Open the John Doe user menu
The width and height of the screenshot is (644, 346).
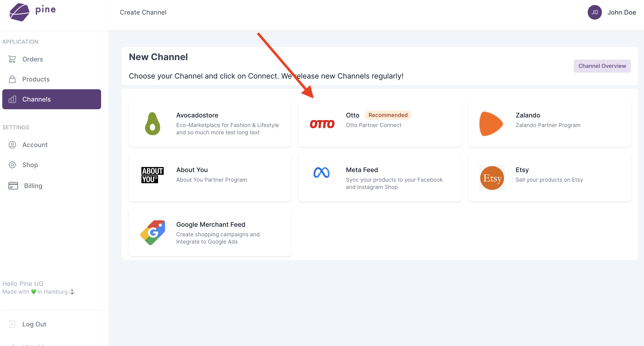click(x=621, y=12)
